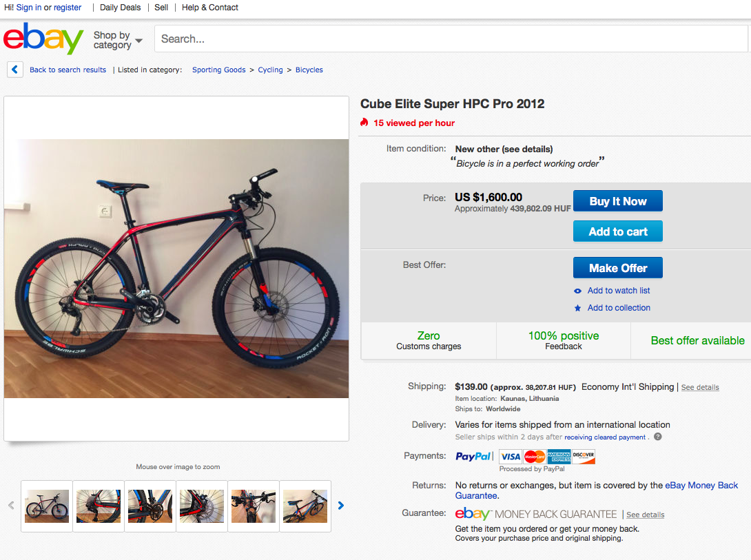The image size is (751, 560).
Task: Click the star icon beside collection
Action: coord(577,308)
